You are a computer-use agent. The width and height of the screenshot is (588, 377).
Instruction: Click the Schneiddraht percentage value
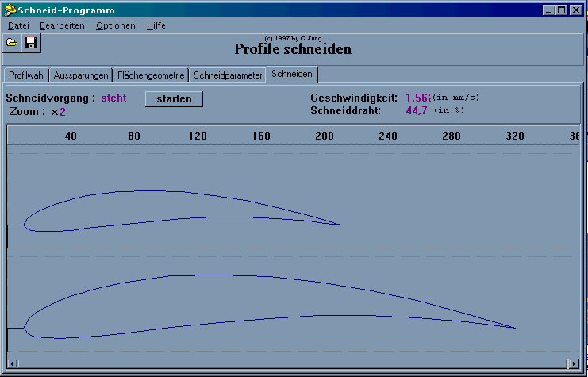(x=417, y=110)
